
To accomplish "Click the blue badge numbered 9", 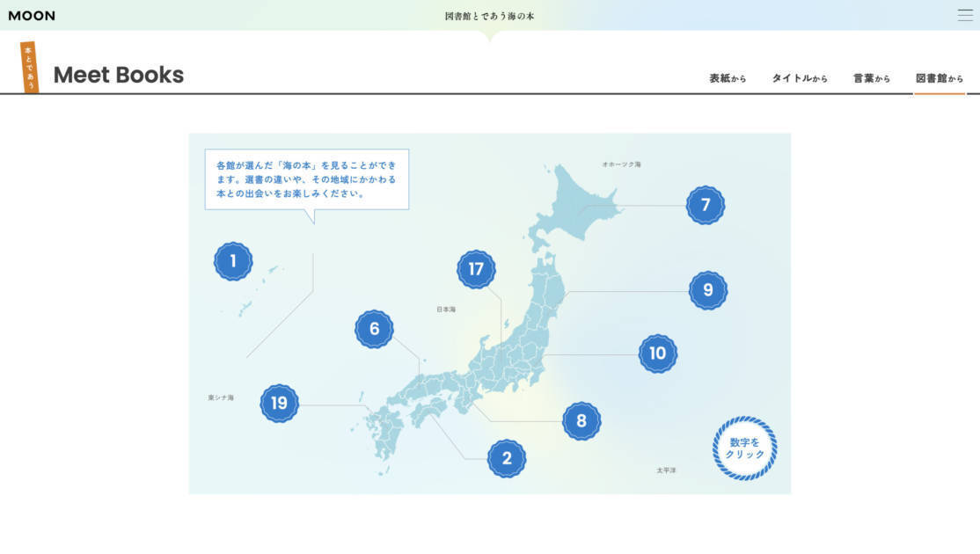I will coord(708,290).
